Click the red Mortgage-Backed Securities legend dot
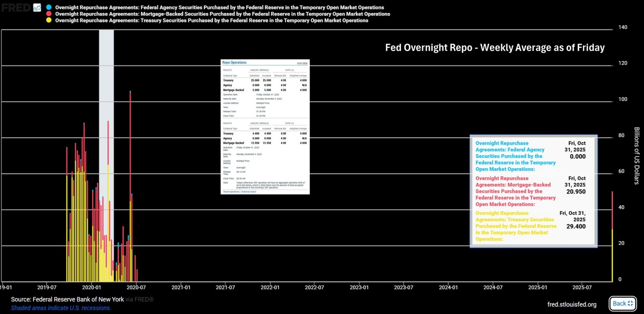 pos(49,13)
